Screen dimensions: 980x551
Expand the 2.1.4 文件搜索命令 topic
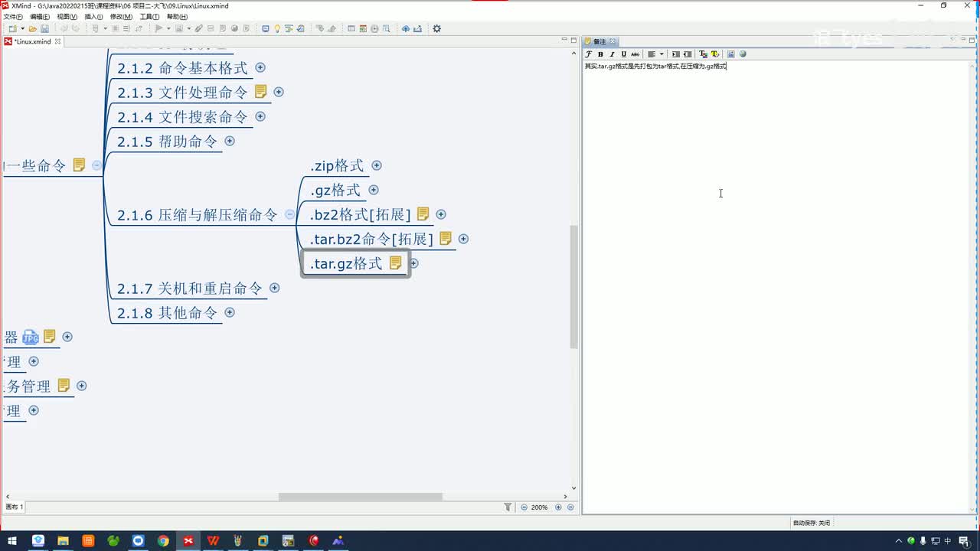click(x=260, y=116)
